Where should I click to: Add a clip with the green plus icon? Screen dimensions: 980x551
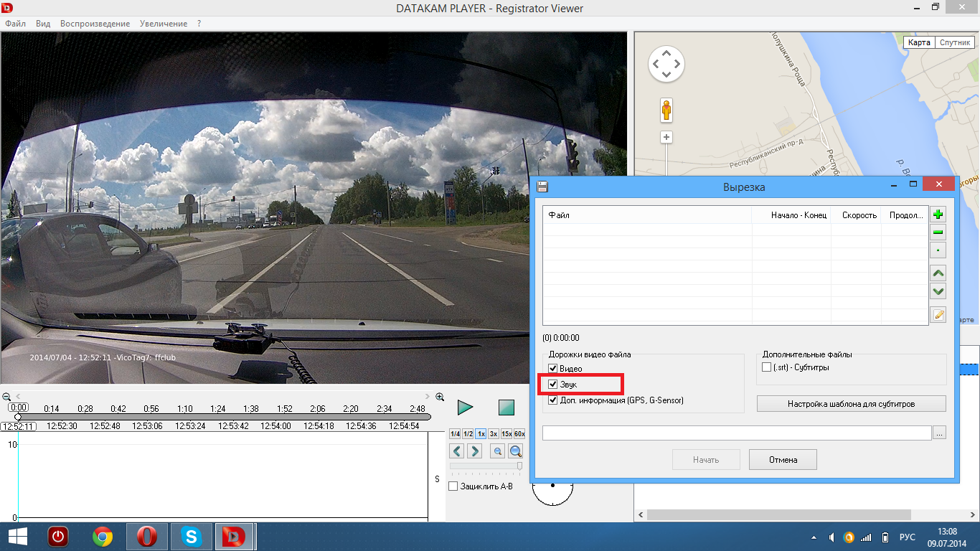(x=938, y=214)
